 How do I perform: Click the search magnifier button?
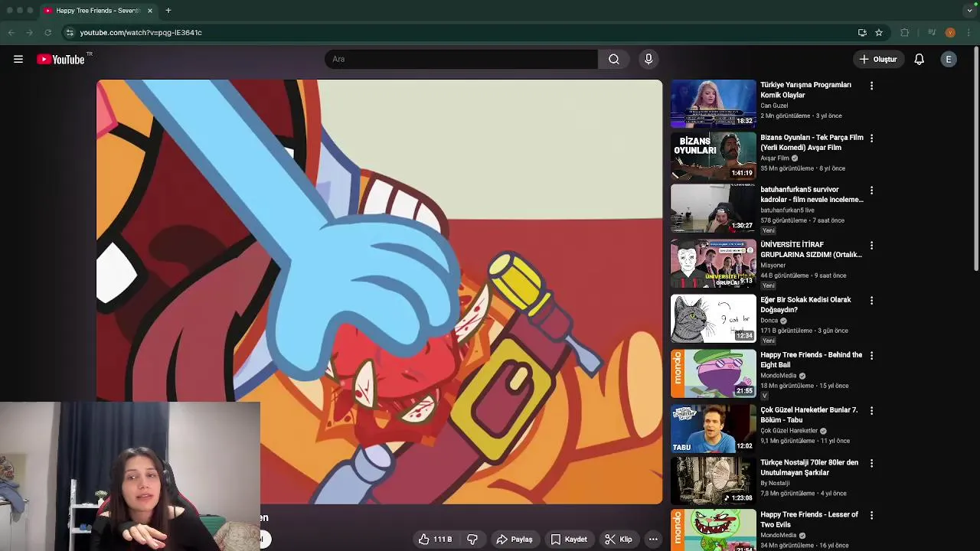[x=614, y=59]
